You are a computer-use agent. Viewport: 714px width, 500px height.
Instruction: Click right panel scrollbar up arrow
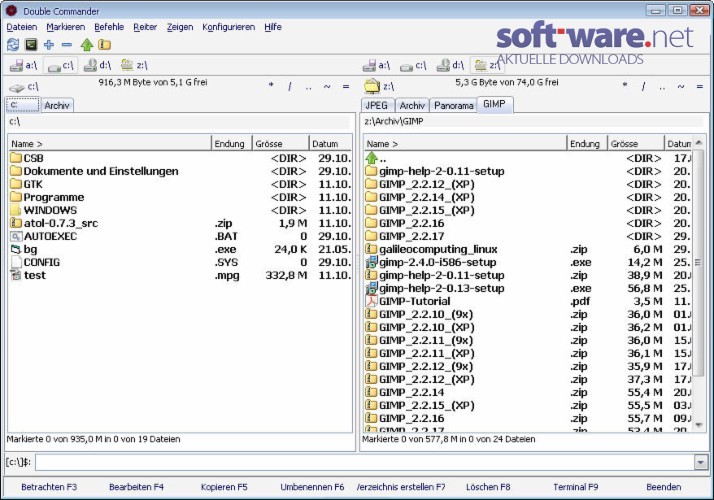[x=699, y=143]
